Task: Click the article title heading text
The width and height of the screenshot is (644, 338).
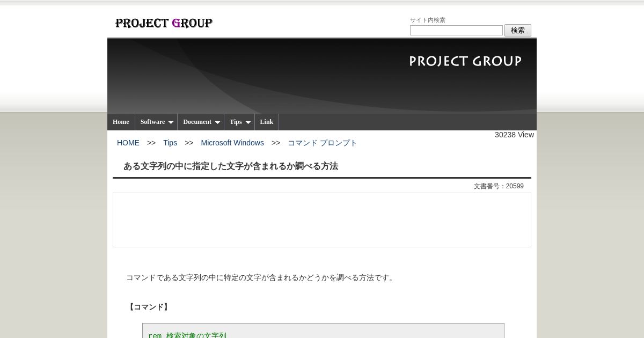Action: 231,166
